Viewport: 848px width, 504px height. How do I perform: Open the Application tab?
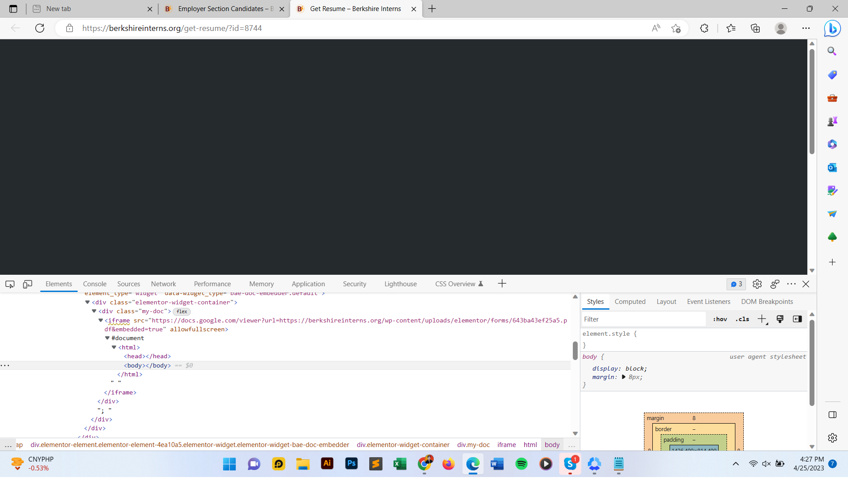pos(308,284)
